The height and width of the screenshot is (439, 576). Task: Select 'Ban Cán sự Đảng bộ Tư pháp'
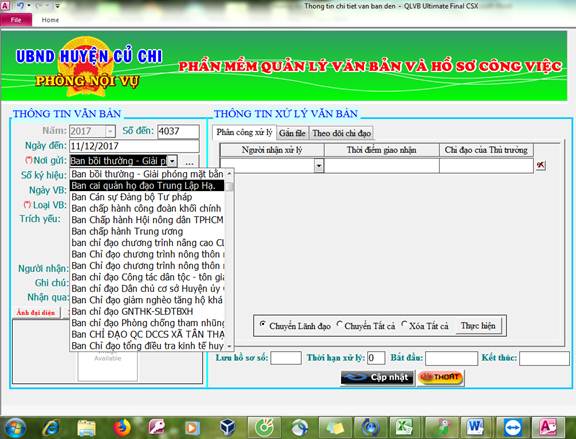pos(147,197)
